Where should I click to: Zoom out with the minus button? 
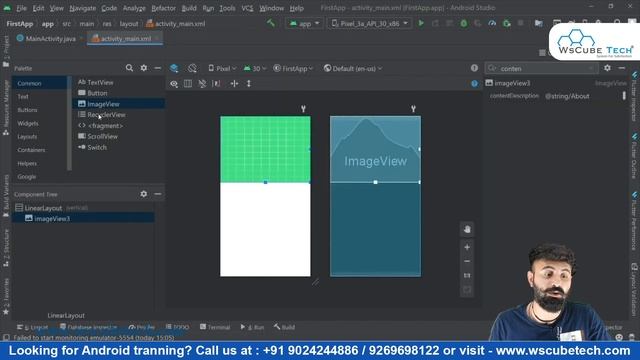(467, 261)
